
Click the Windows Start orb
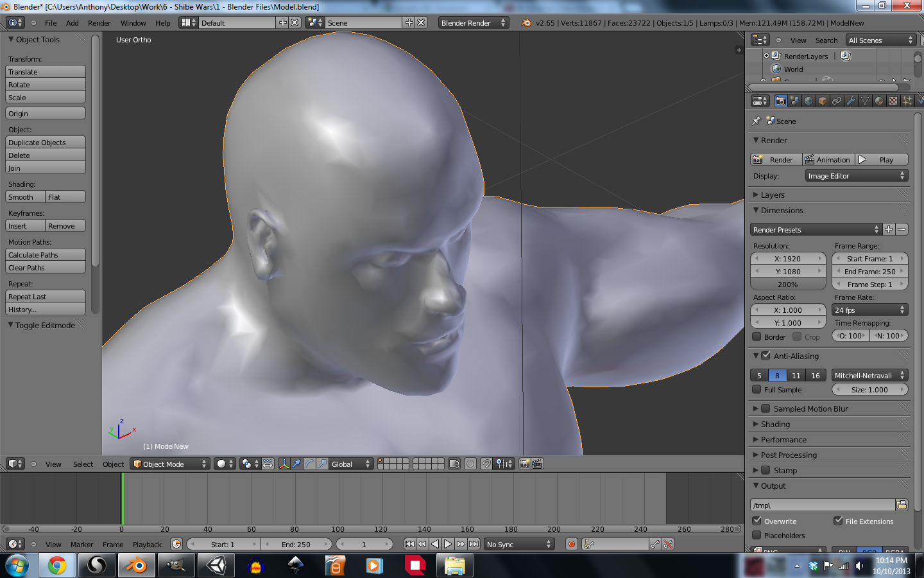[17, 565]
